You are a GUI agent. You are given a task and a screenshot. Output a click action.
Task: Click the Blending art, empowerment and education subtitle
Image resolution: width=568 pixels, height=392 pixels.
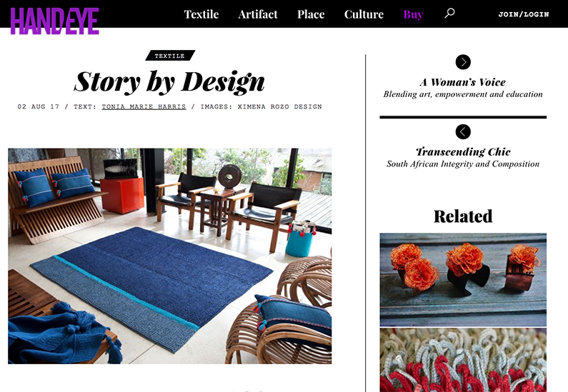[x=463, y=94]
